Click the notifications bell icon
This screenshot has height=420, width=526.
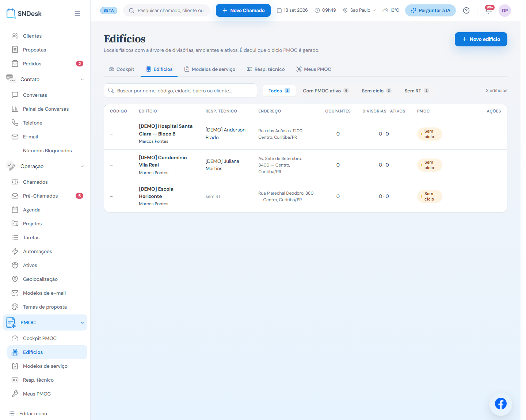click(x=488, y=11)
